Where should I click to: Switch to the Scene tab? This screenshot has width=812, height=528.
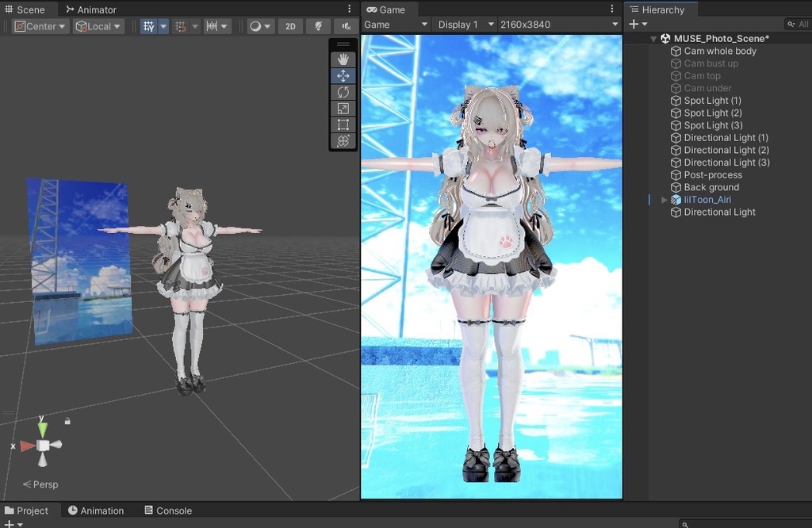(25, 10)
